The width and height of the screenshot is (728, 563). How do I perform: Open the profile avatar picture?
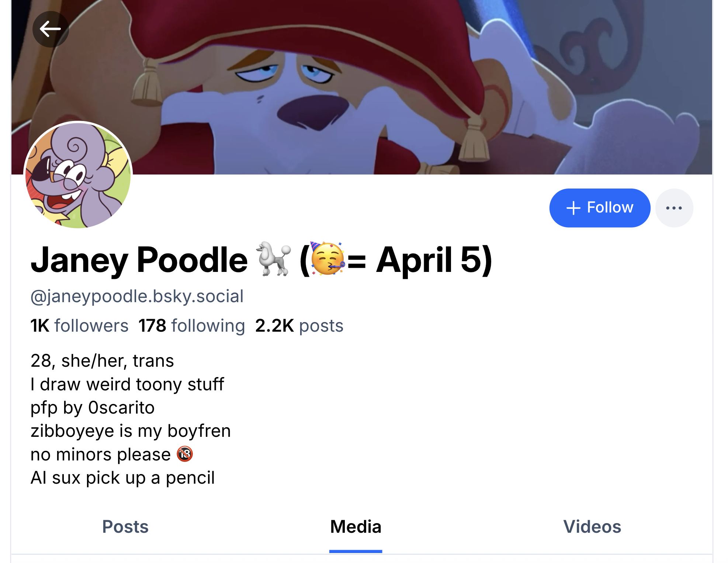(78, 176)
